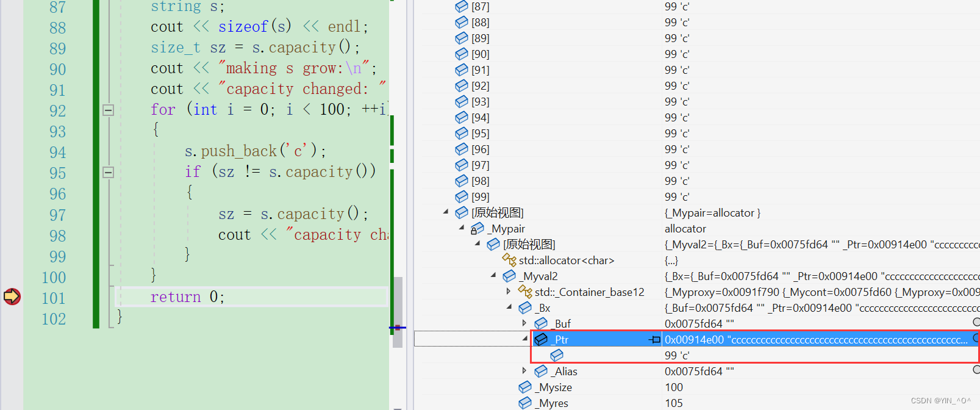
Task: Click the cube icon of element [88]
Action: pos(462,22)
